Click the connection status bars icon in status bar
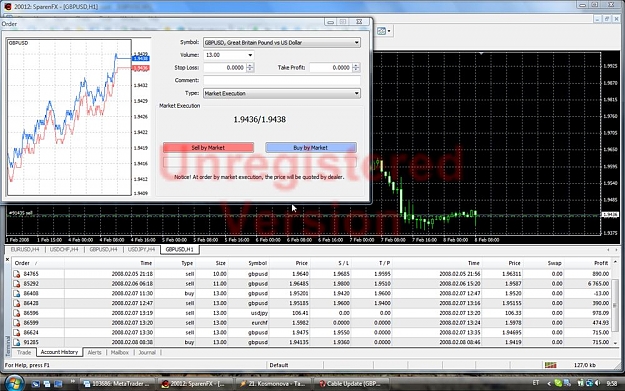 tap(550, 365)
